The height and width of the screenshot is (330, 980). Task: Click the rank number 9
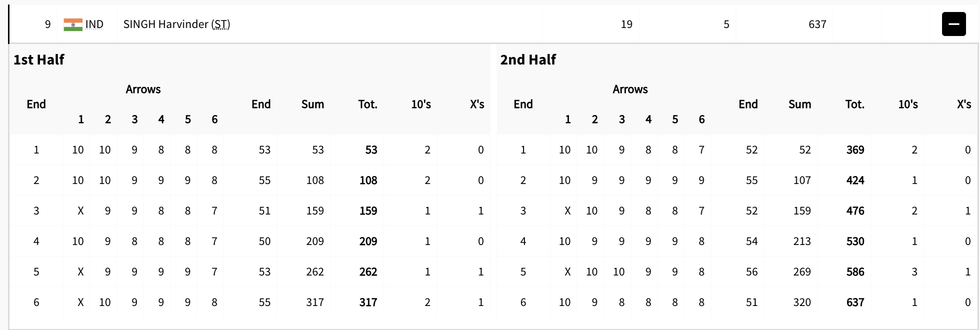click(x=48, y=24)
